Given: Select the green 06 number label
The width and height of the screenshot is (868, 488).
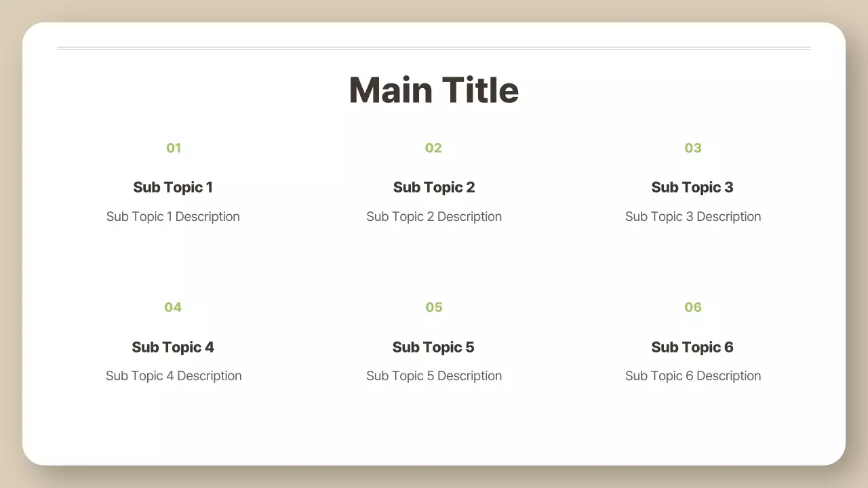Looking at the screenshot, I should point(692,308).
